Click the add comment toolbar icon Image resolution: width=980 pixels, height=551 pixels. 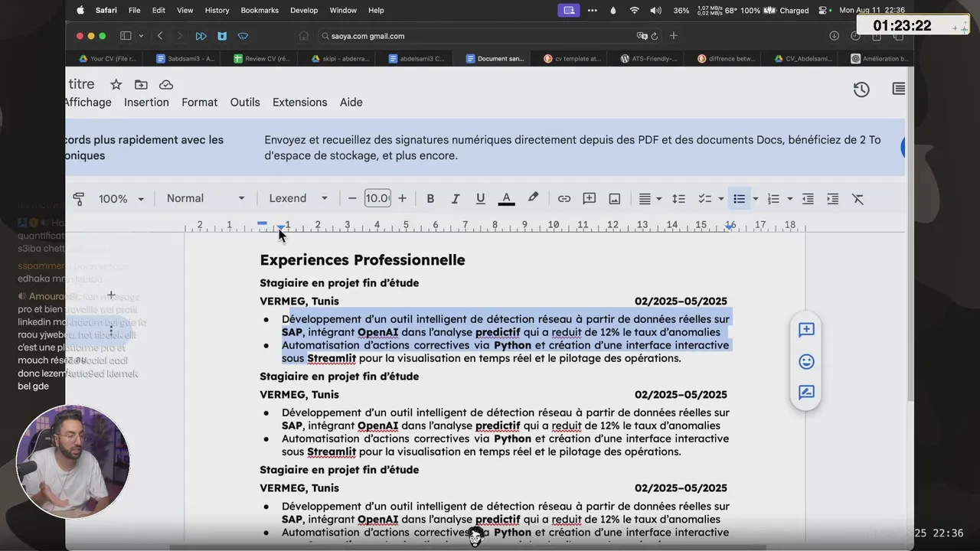[590, 199]
